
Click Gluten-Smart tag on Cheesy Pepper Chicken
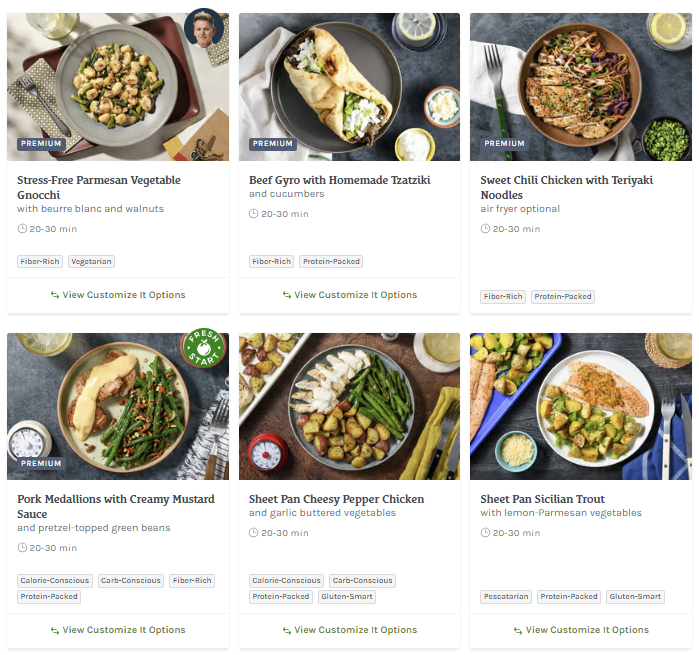pyautogui.click(x=347, y=597)
